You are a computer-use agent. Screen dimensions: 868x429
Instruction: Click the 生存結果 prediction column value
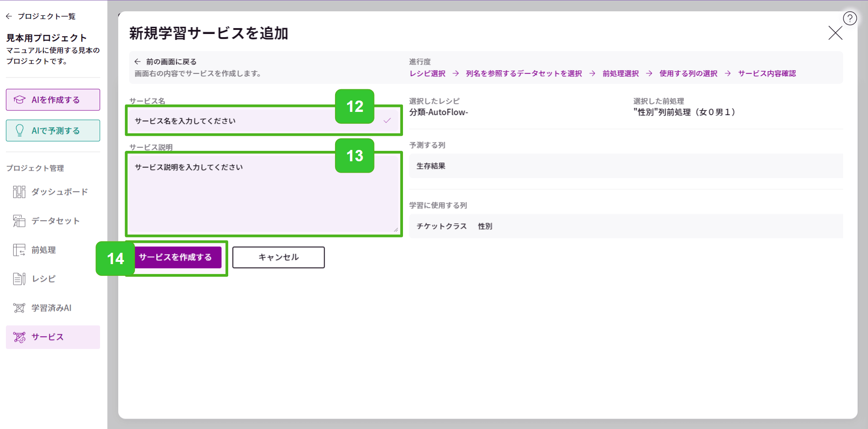pyautogui.click(x=431, y=166)
